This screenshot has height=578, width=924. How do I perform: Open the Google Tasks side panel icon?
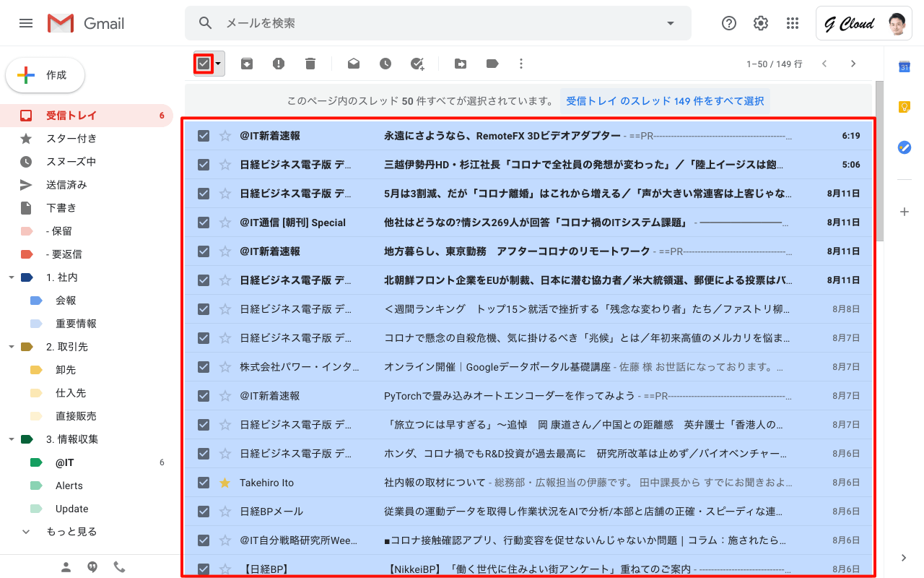905,147
